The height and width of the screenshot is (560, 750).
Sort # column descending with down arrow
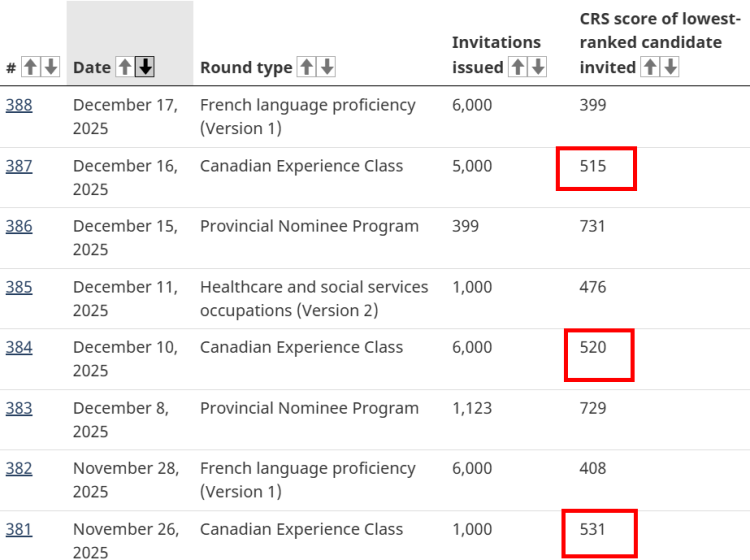[50, 67]
